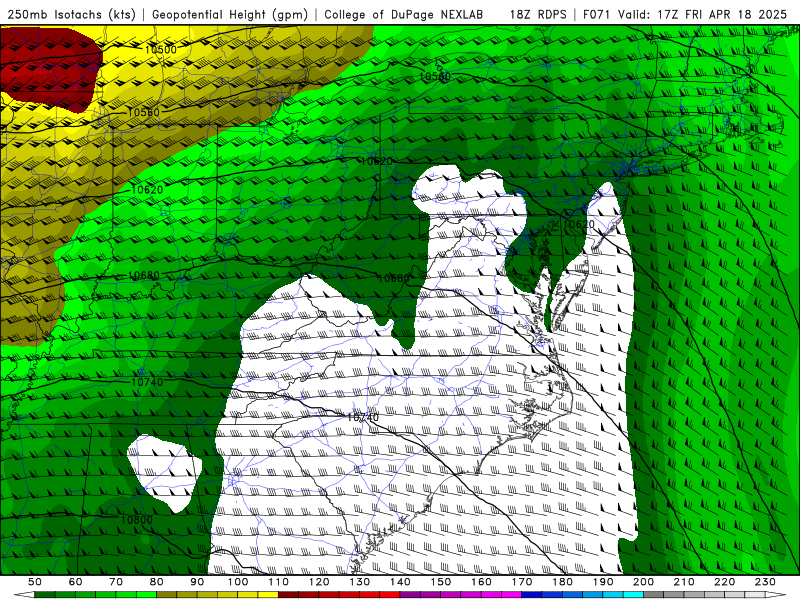Image resolution: width=800 pixels, height=600 pixels.
Task: Click the 10800 height contour label
Action: coord(136,520)
